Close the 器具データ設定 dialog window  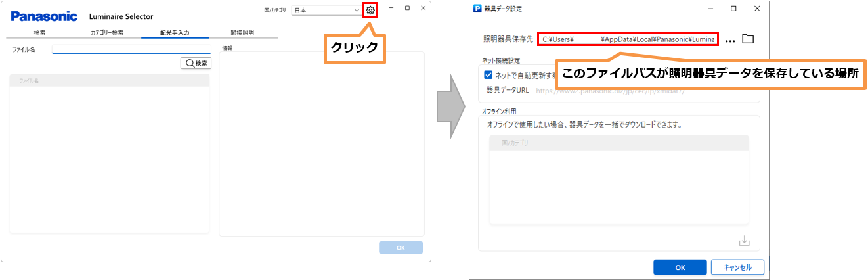[x=757, y=9]
